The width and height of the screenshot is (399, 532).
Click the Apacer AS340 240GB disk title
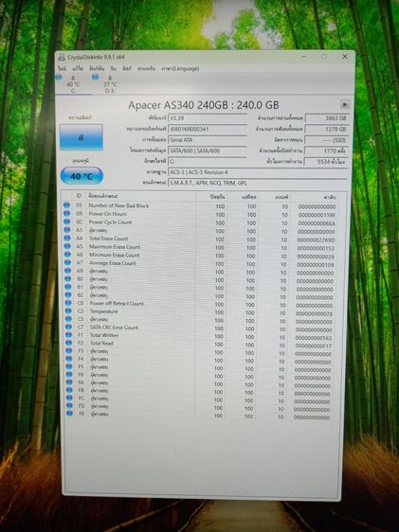(204, 105)
